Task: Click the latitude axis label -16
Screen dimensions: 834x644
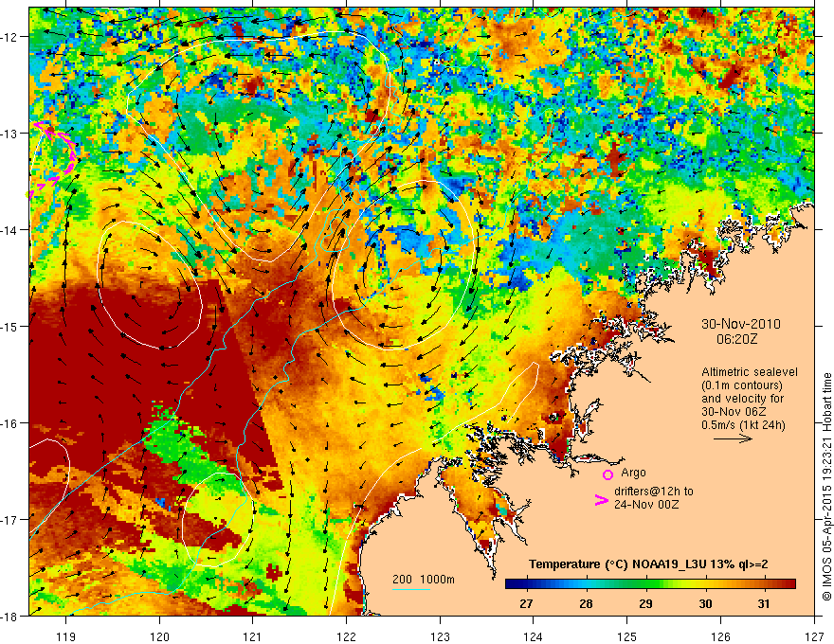Action: click(9, 423)
